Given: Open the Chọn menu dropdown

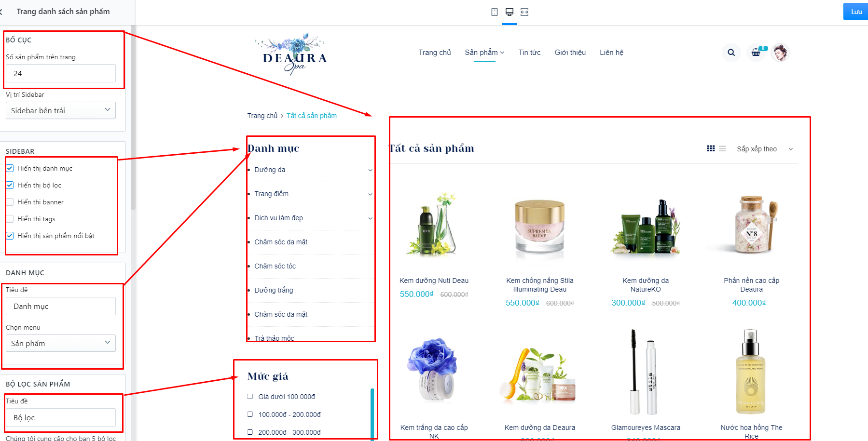Looking at the screenshot, I should click(x=61, y=343).
